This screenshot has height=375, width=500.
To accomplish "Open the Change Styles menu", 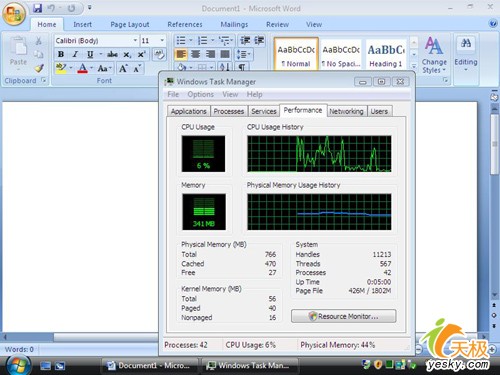I will pos(434,55).
